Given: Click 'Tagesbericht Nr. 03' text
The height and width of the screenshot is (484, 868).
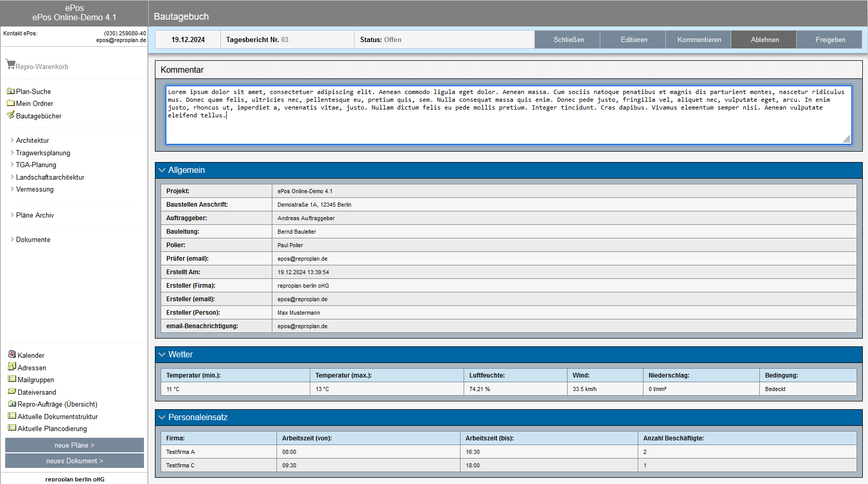Looking at the screenshot, I should point(257,39).
